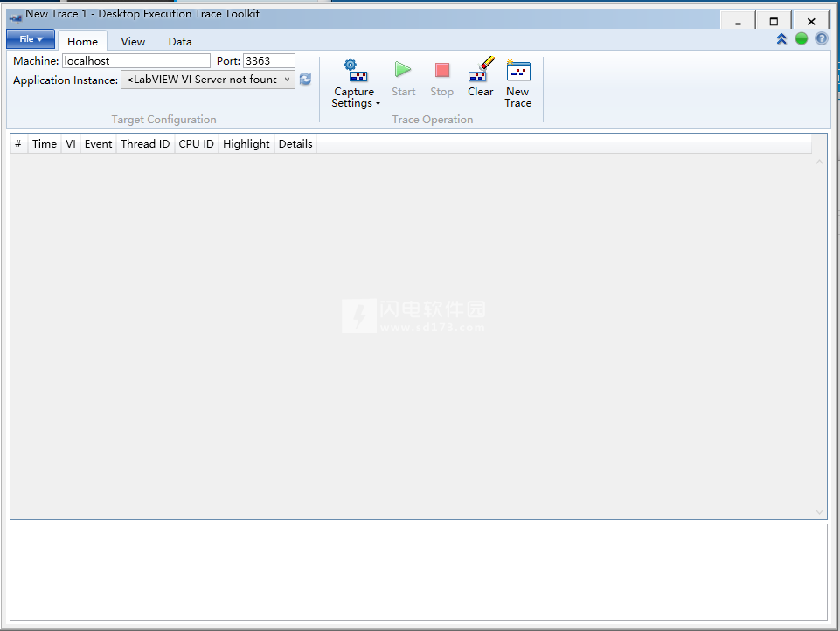The image size is (840, 631).
Task: Refresh the Application Instance list
Action: coord(305,80)
